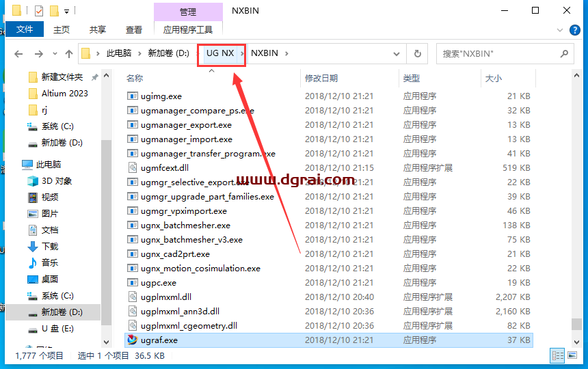Image resolution: width=588 pixels, height=369 pixels.
Task: Click the navigation pane scroll up arrow
Action: tap(106, 76)
